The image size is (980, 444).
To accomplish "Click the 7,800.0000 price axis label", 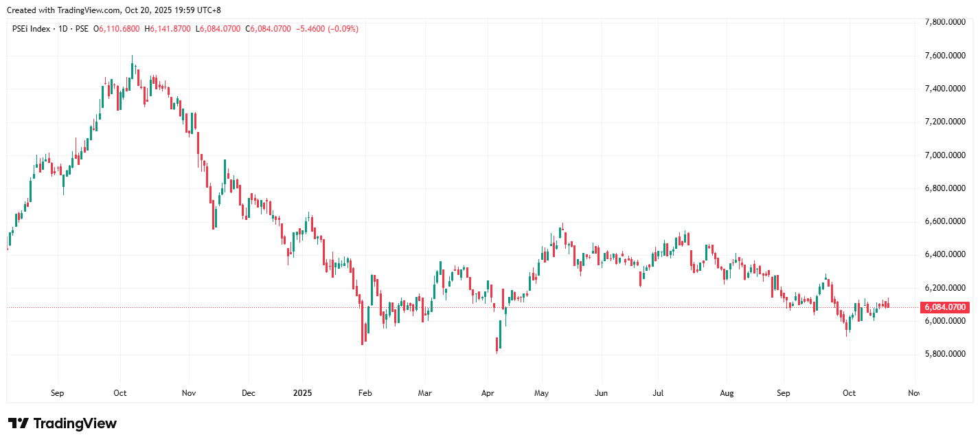I will coord(944,22).
